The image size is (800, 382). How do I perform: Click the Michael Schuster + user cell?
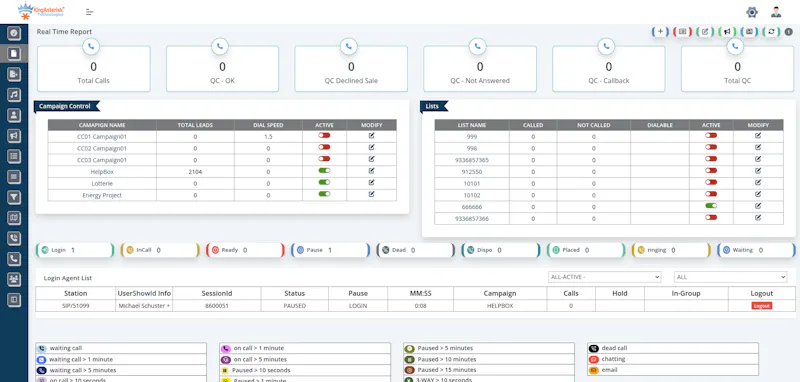coord(144,306)
